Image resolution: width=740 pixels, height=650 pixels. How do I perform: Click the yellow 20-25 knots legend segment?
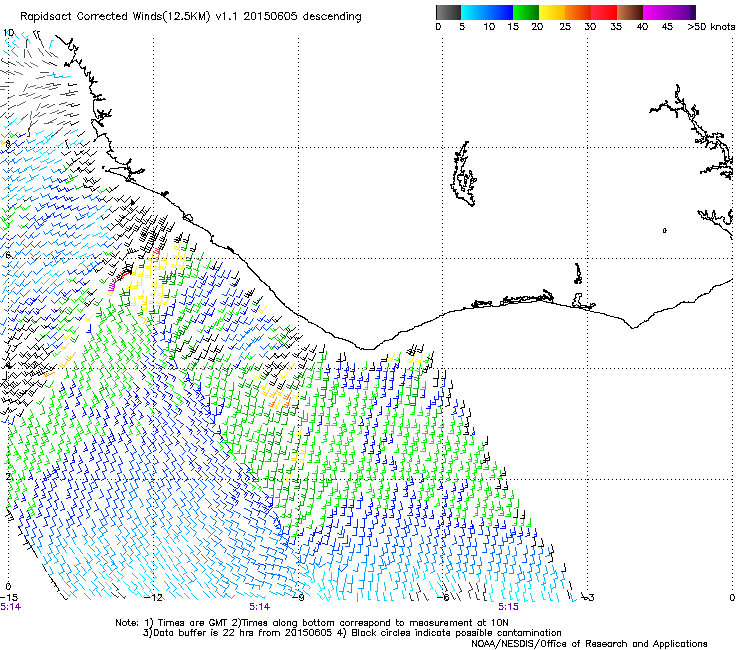pos(552,12)
